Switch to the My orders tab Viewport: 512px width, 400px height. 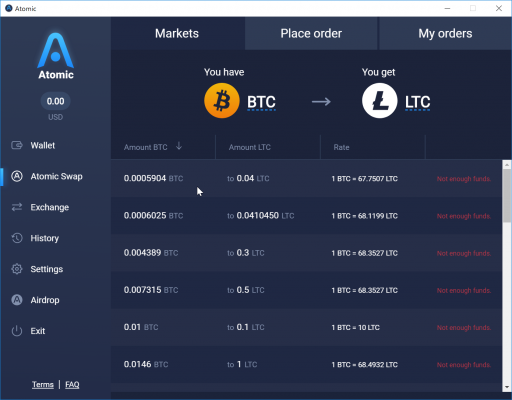(445, 33)
